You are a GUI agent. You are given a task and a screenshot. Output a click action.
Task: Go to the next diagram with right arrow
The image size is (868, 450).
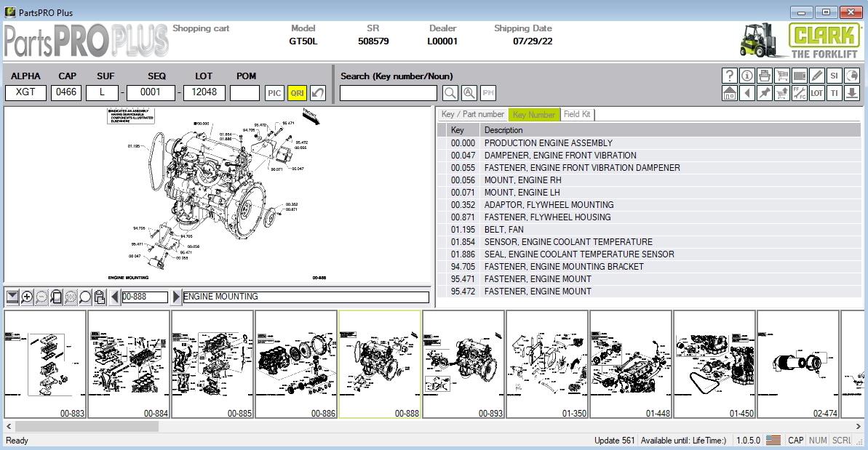pyautogui.click(x=175, y=297)
